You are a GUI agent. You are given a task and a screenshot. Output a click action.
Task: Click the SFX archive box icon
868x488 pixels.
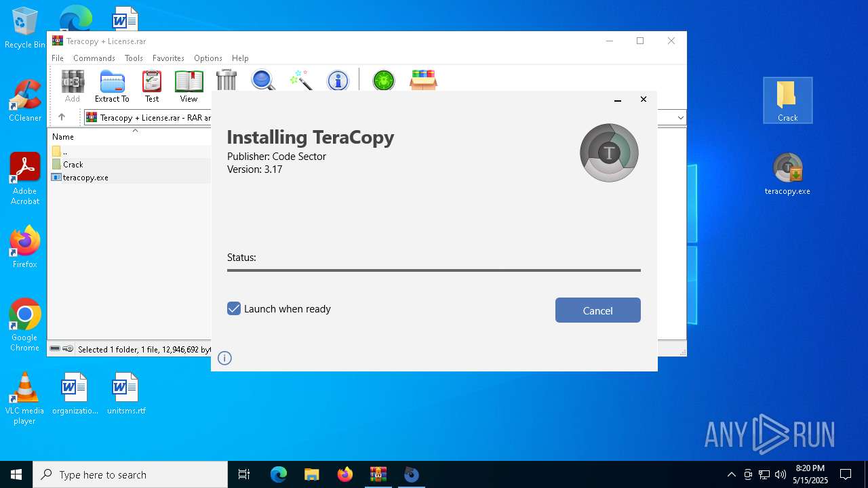pyautogui.click(x=423, y=80)
